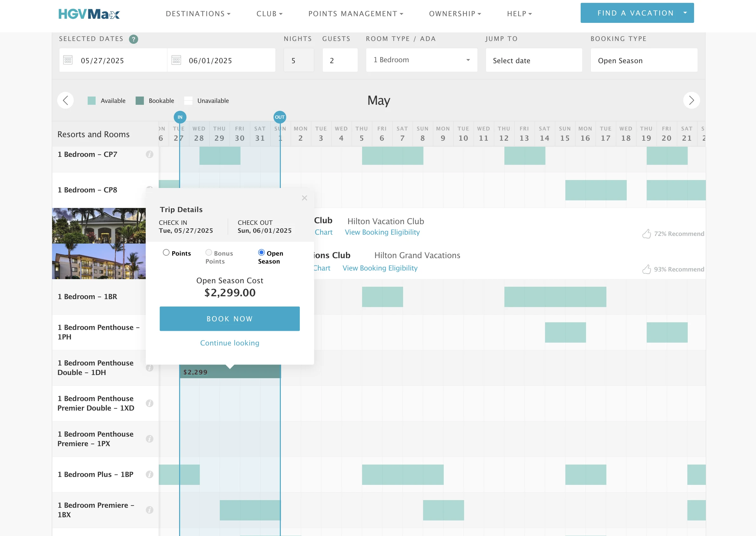Viewport: 756px width, 536px height.
Task: Open the Chart link for Hilton Vacation Club
Action: point(324,232)
